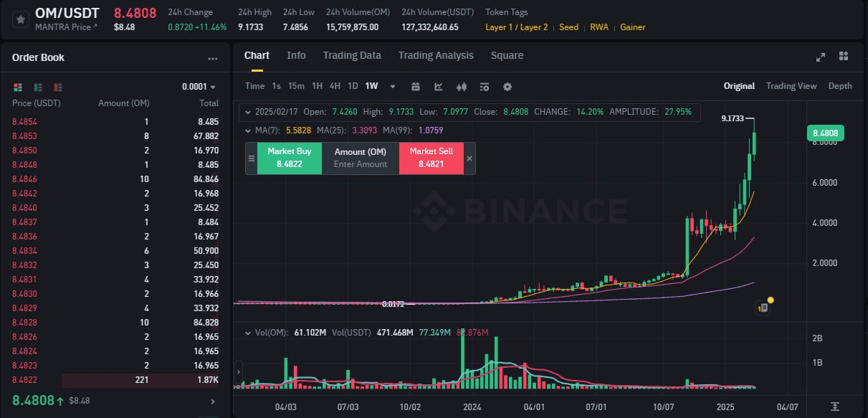868x418 pixels.
Task: Close the Market Buy/Sell quick-trade panel
Action: (469, 158)
